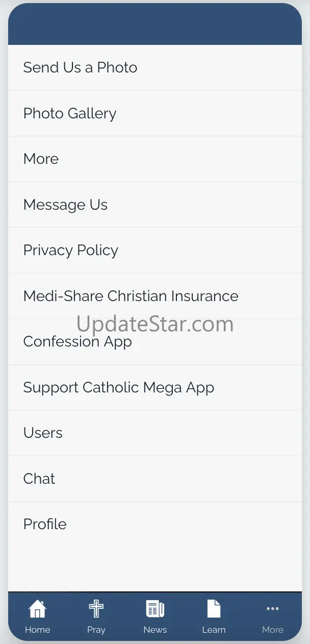Switch to the Home tab label
The height and width of the screenshot is (644, 310).
[37, 630]
